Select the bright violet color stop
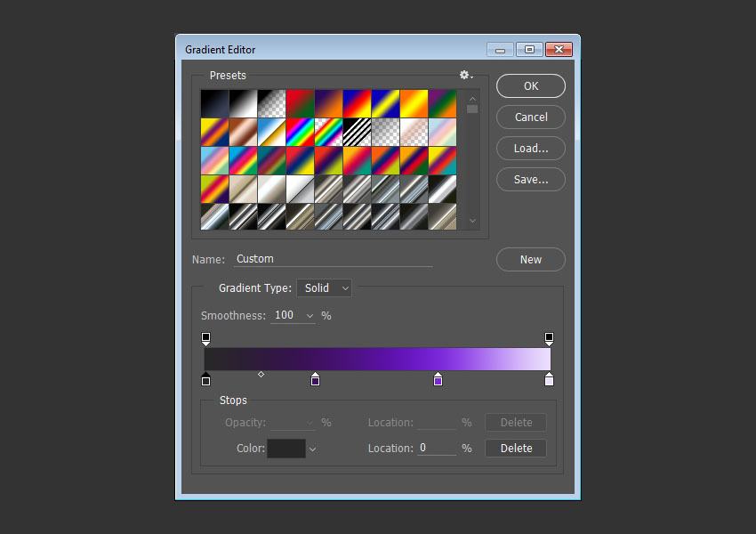This screenshot has width=756, height=534. click(x=438, y=380)
